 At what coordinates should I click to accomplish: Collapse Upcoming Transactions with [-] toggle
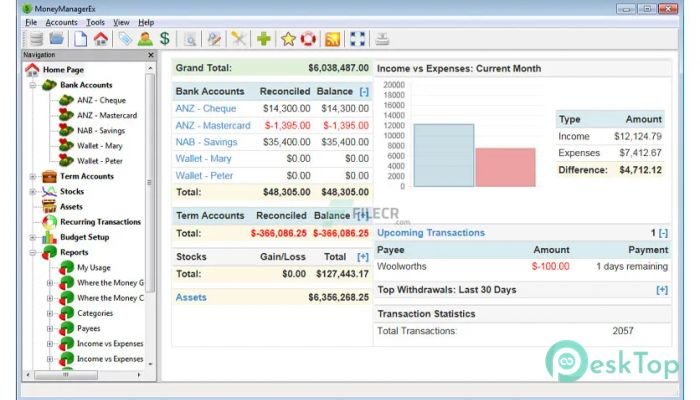pos(663,233)
